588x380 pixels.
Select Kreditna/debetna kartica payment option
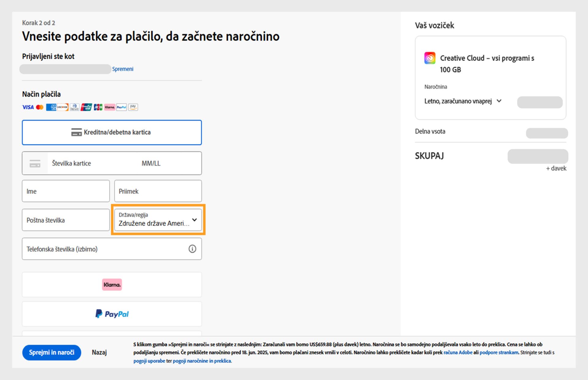(x=112, y=132)
